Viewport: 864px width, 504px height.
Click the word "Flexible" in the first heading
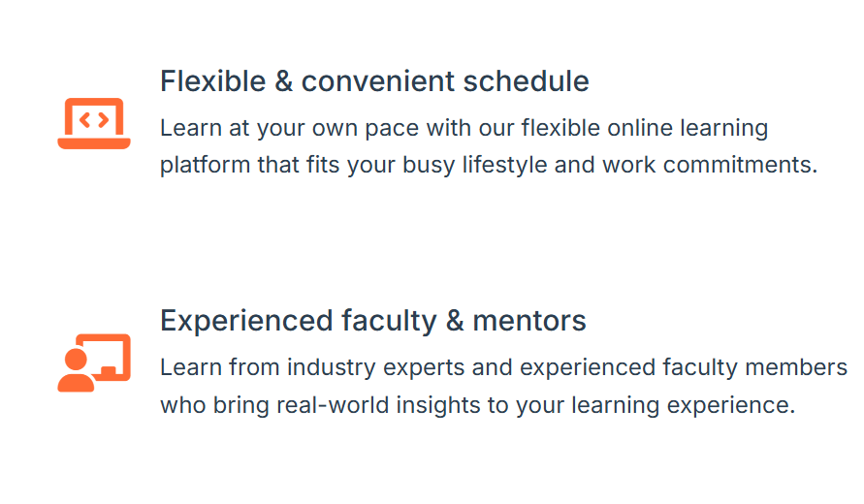[213, 81]
